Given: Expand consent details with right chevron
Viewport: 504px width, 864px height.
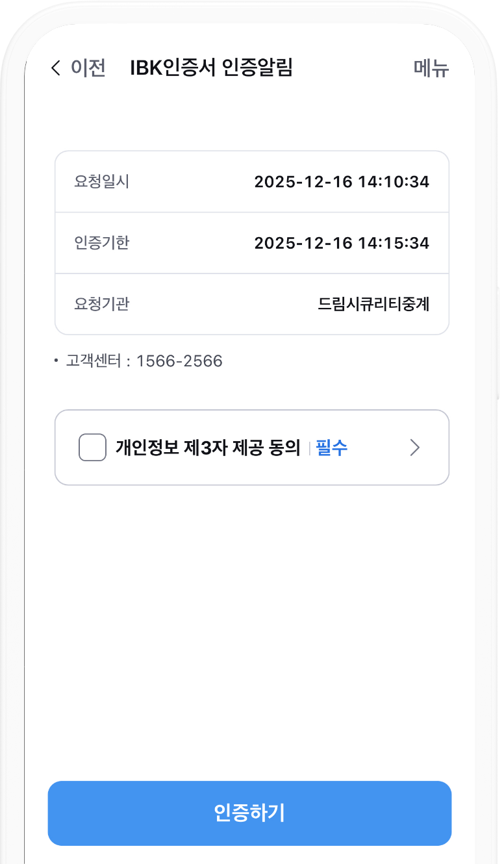Looking at the screenshot, I should (415, 448).
